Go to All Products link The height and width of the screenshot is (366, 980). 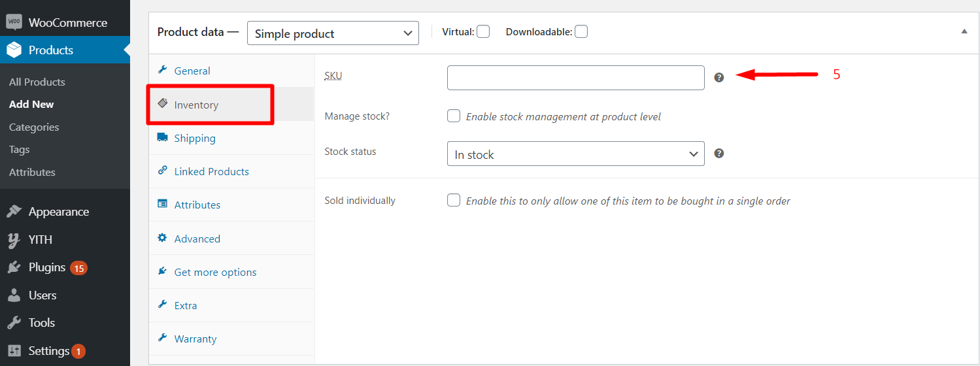pos(37,82)
